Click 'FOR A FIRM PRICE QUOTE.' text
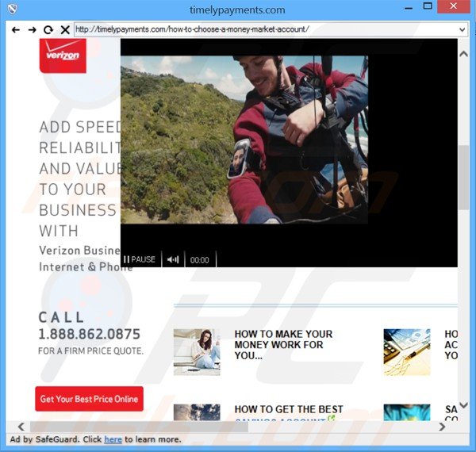Image resolution: width=476 pixels, height=452 pixels. pyautogui.click(x=90, y=351)
